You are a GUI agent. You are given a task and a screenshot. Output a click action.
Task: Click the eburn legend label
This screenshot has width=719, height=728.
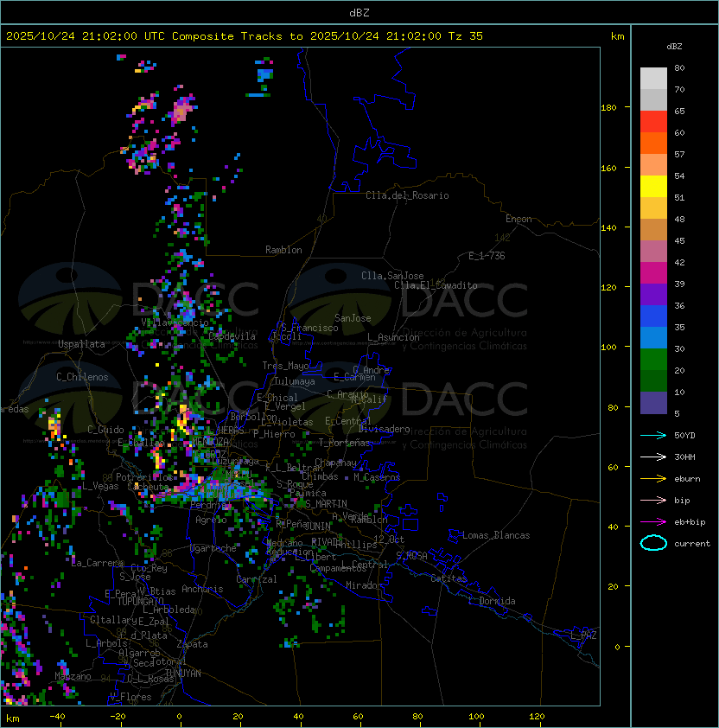point(687,479)
